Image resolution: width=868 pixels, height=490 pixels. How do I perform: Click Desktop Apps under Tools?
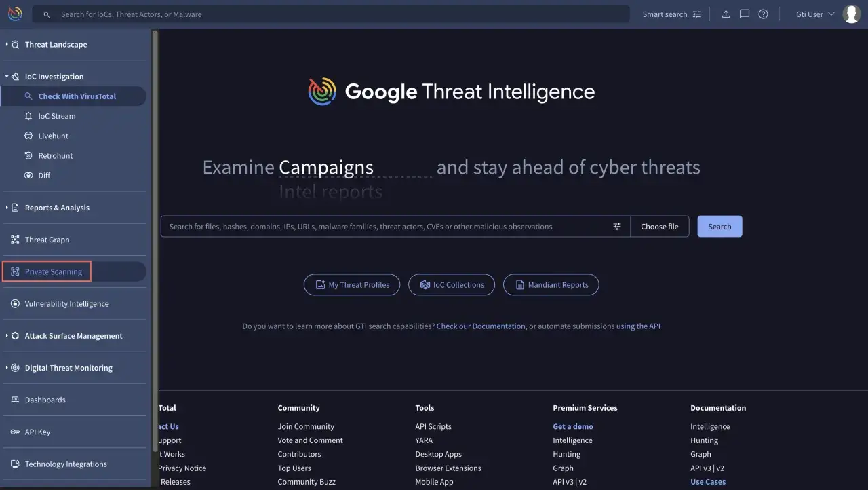(438, 454)
